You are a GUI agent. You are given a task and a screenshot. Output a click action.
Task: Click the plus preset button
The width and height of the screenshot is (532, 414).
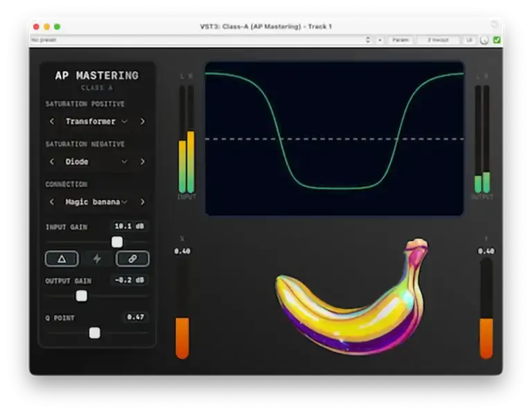point(380,40)
